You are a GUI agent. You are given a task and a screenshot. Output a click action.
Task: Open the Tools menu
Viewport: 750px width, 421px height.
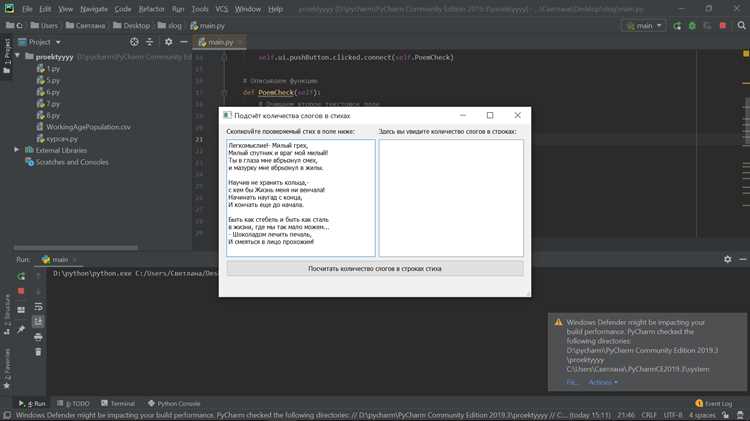[x=199, y=9]
